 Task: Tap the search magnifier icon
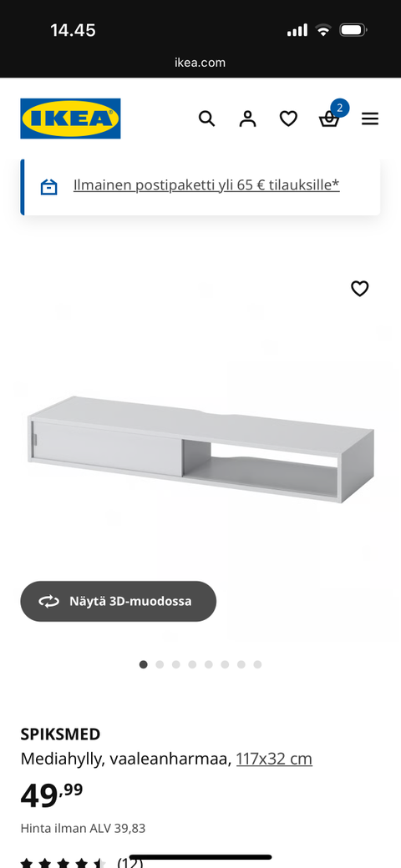pos(206,119)
